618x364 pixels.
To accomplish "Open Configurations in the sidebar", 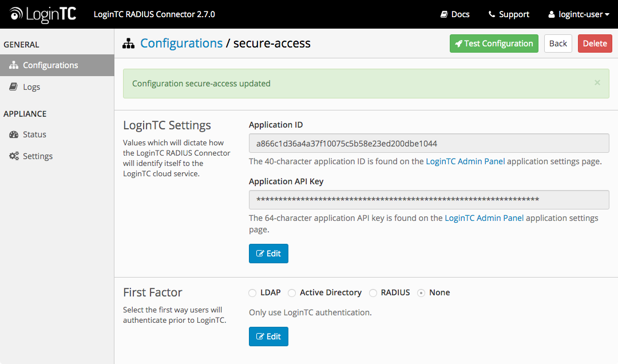I will tap(57, 65).
